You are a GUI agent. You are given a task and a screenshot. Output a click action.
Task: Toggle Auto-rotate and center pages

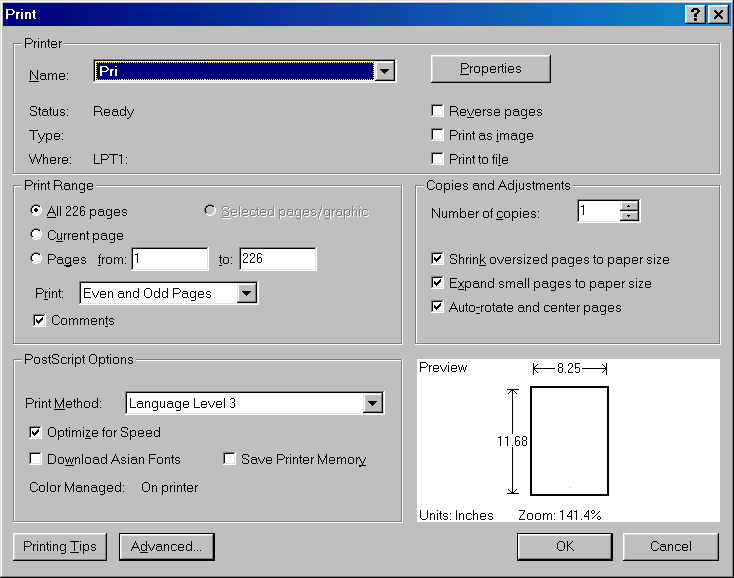tap(437, 307)
